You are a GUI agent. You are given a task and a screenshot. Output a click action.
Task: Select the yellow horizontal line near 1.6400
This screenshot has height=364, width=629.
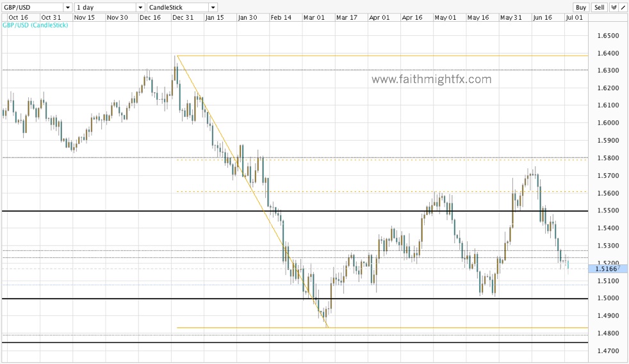tap(382, 56)
